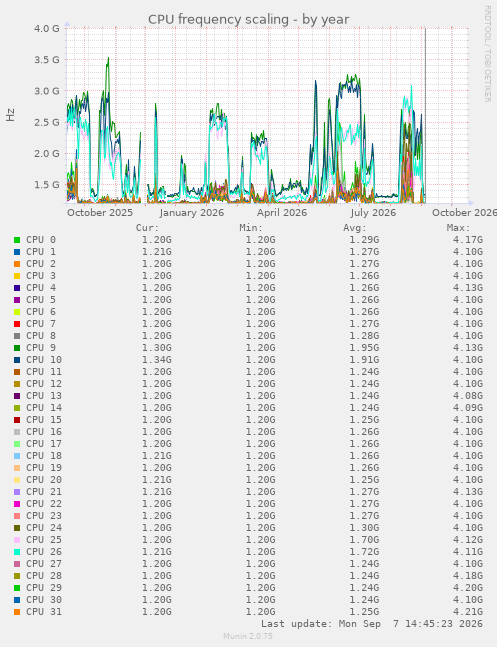Click the 'Munin 2.0.75' footer text
The width and height of the screenshot is (497, 647).
pos(248,636)
